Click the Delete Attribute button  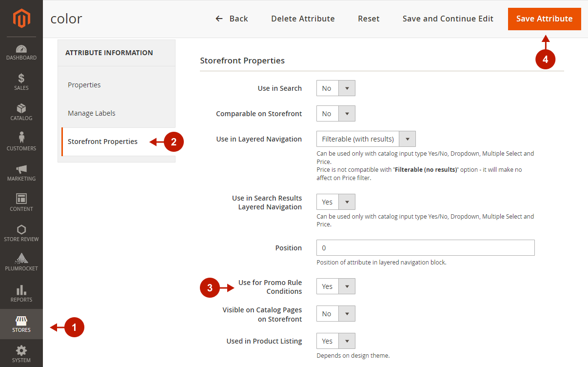tap(303, 19)
